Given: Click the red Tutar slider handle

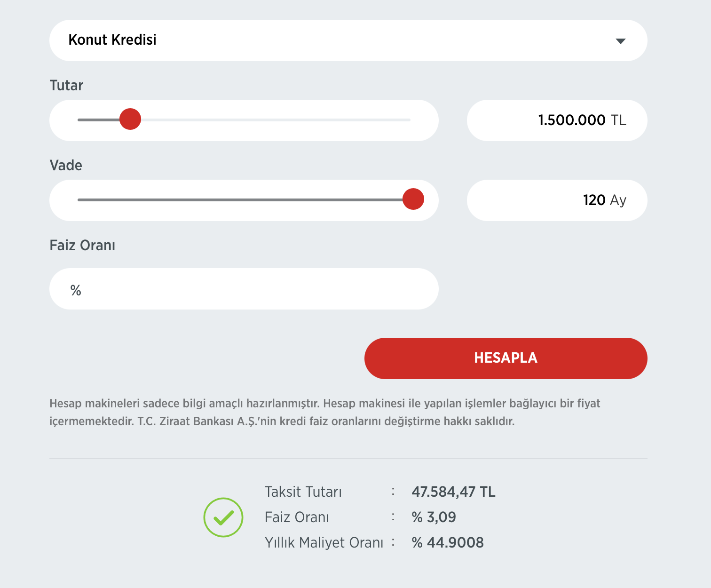Looking at the screenshot, I should 130,119.
